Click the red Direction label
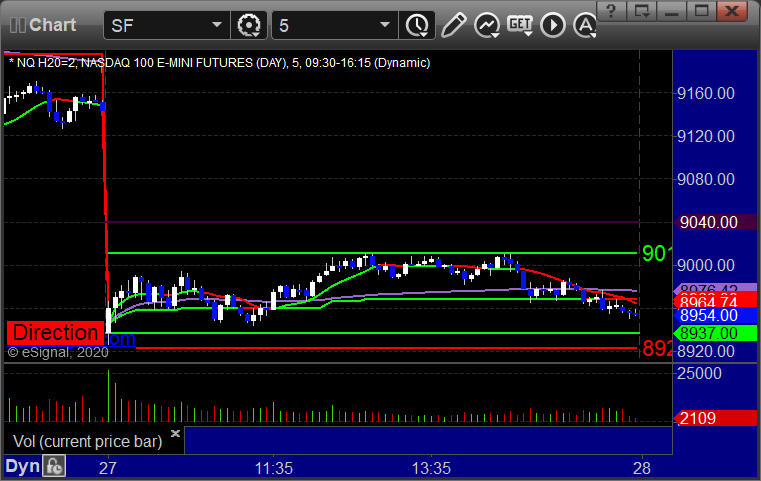This screenshot has width=761, height=481. tap(56, 332)
